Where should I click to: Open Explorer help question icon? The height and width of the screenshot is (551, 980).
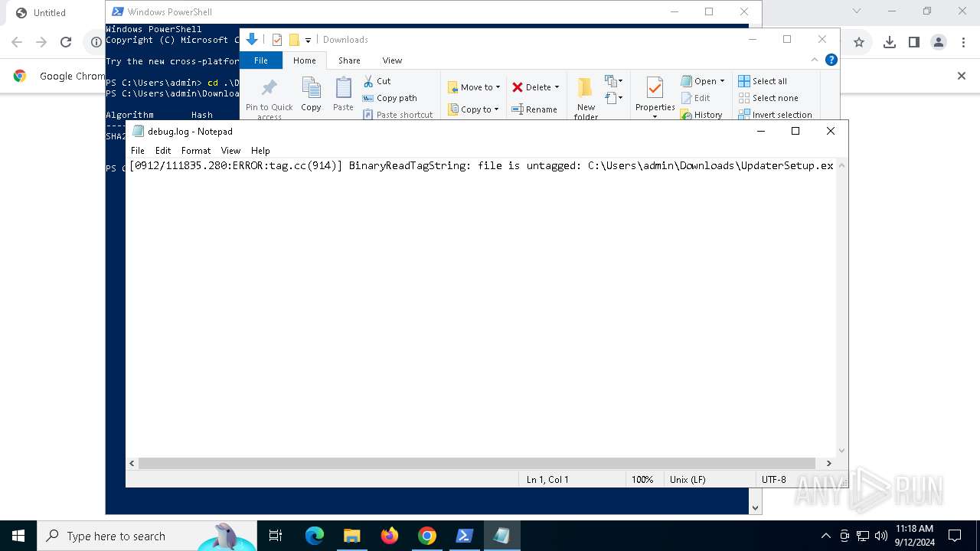[831, 60]
